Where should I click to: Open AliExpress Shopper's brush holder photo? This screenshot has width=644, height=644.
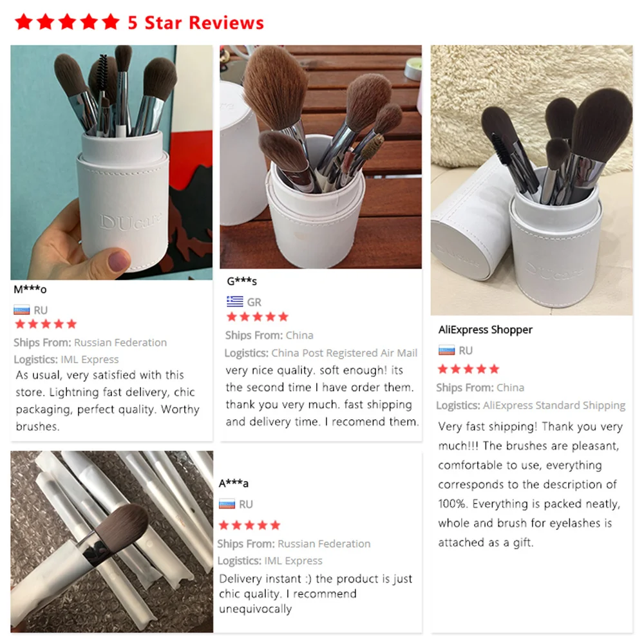(x=532, y=180)
